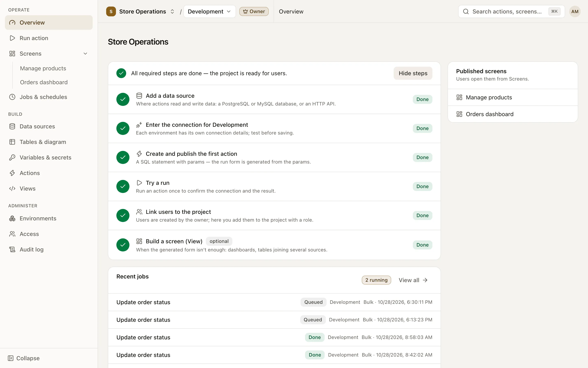Focus the Search actions, screens field

click(511, 11)
